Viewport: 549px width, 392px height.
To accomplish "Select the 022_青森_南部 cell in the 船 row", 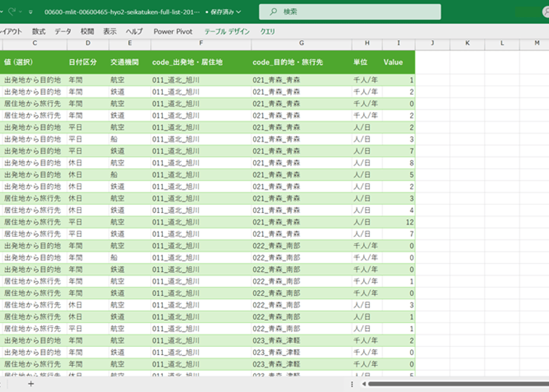I will click(301, 258).
